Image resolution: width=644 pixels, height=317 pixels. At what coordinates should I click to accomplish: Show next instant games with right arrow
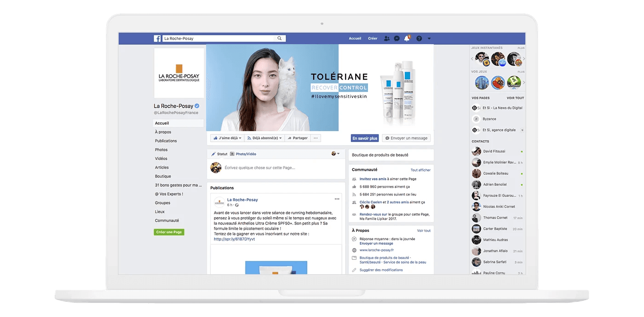(x=523, y=59)
